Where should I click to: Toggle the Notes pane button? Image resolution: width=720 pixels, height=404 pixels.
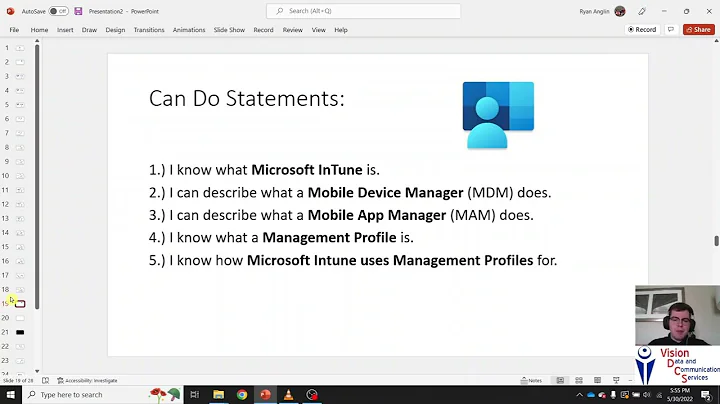point(531,381)
